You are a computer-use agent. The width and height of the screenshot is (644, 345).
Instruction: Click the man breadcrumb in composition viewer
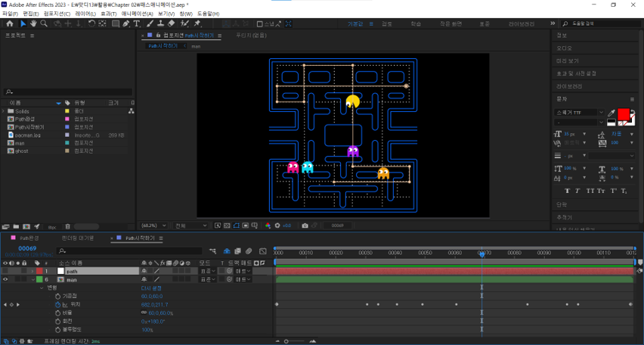196,46
